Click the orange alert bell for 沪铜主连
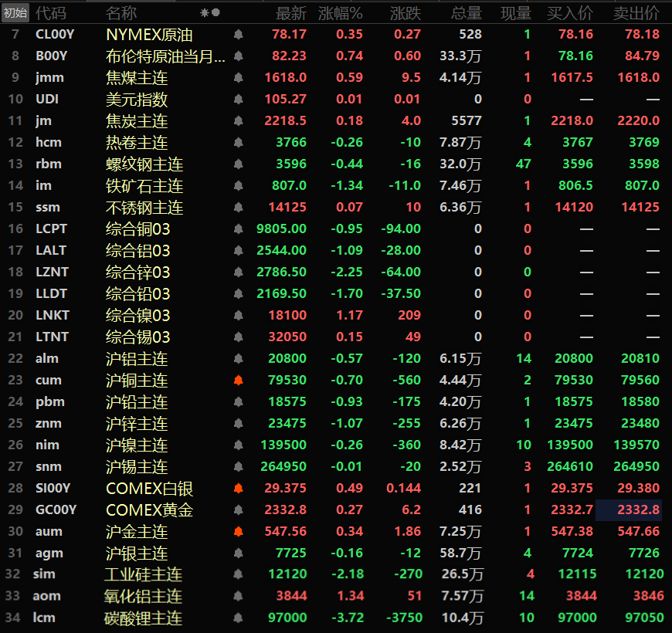Viewport: 672px width, 633px height. coord(238,381)
